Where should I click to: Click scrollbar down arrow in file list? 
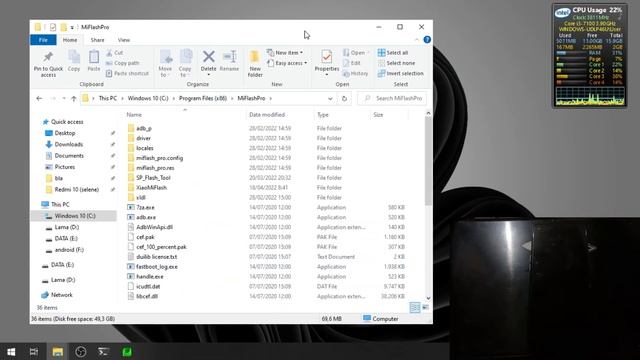click(x=428, y=298)
